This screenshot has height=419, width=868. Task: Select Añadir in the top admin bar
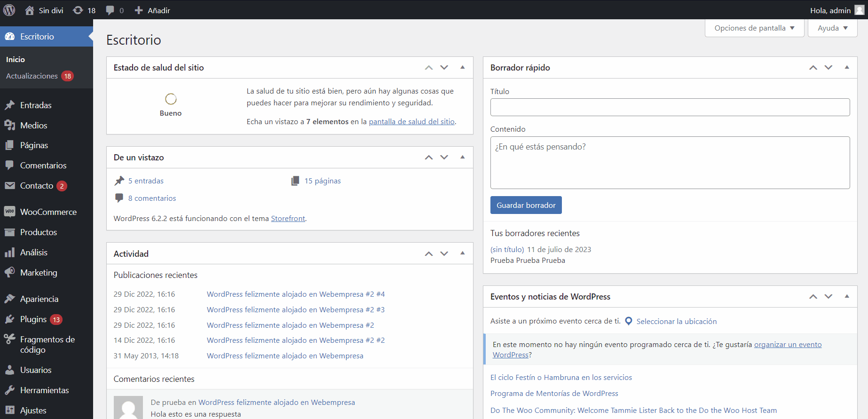pyautogui.click(x=152, y=10)
